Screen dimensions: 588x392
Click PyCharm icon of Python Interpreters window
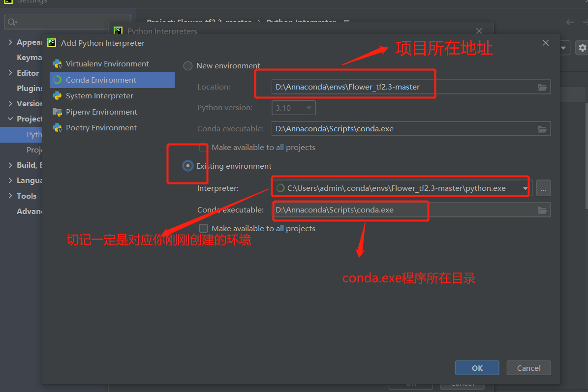(118, 30)
